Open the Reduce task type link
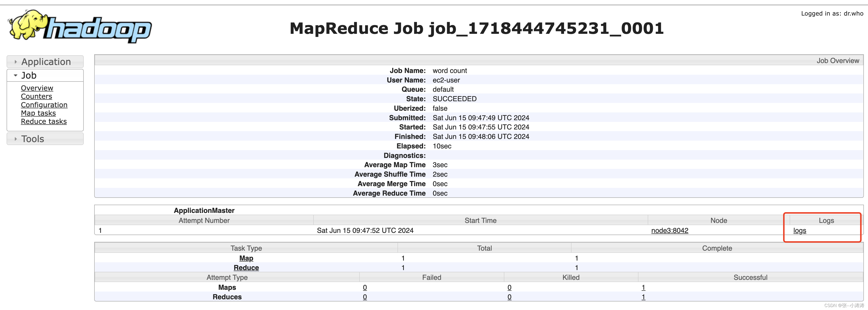The width and height of the screenshot is (868, 310). coord(246,268)
